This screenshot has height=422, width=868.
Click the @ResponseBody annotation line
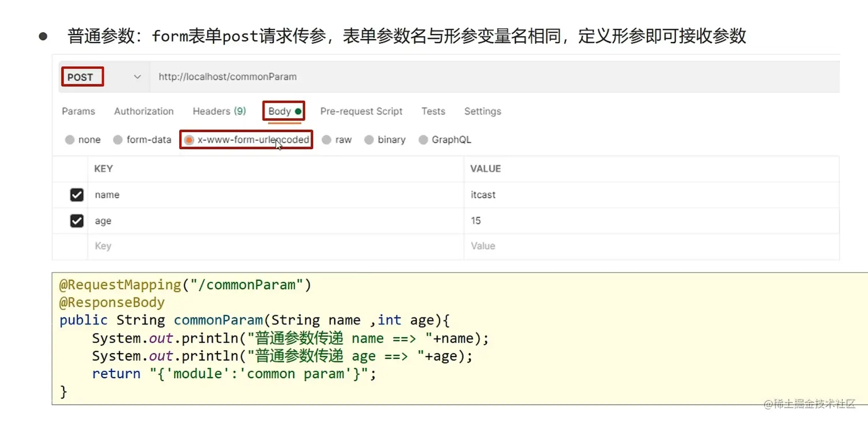pos(112,303)
